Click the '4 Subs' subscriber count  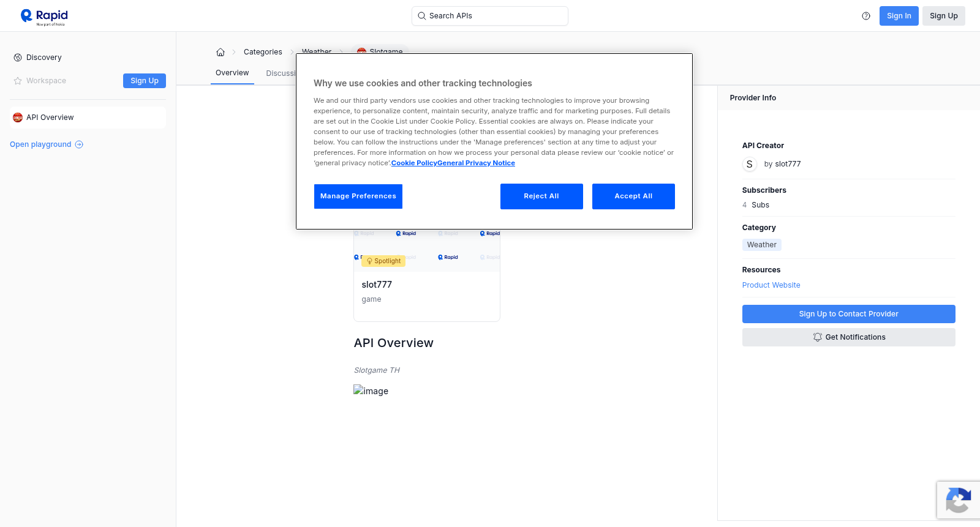tap(756, 205)
